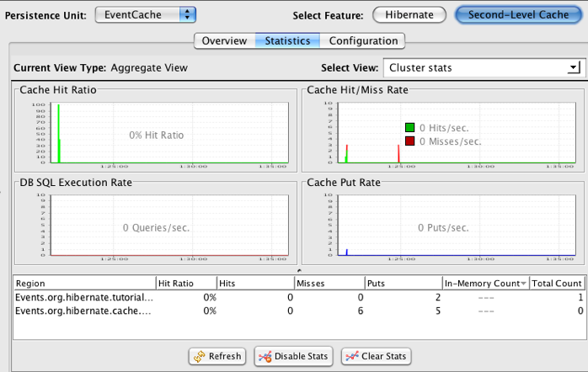Switch to the Configuration tab
The image size is (588, 372).
(x=363, y=41)
